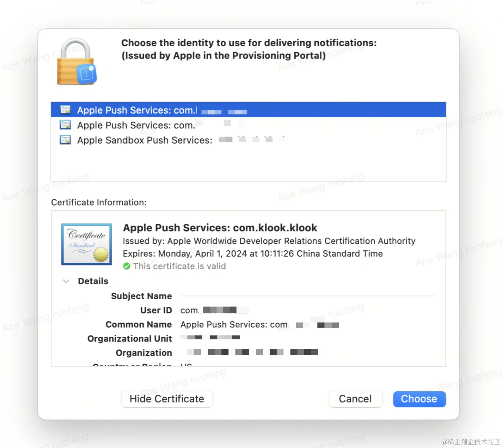This screenshot has height=448, width=503.
Task: Click the Cancel button
Action: [355, 399]
